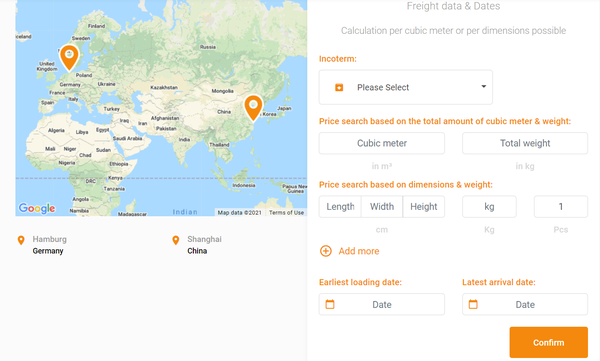
Task: Select the Length dimension field
Action: (340, 207)
